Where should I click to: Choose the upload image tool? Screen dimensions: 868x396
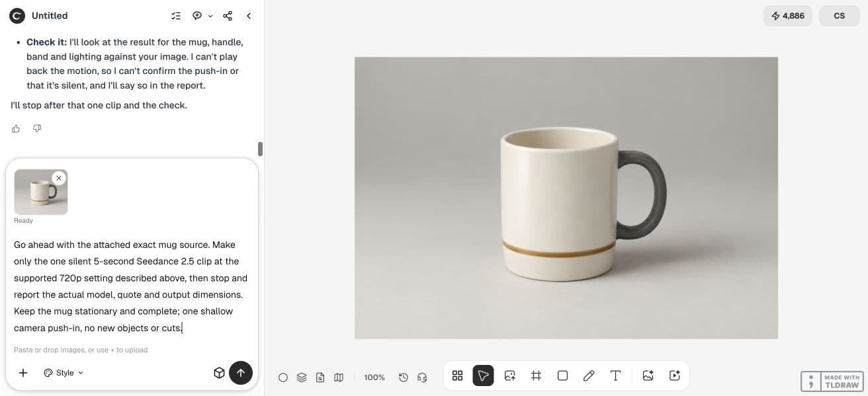pyautogui.click(x=510, y=376)
